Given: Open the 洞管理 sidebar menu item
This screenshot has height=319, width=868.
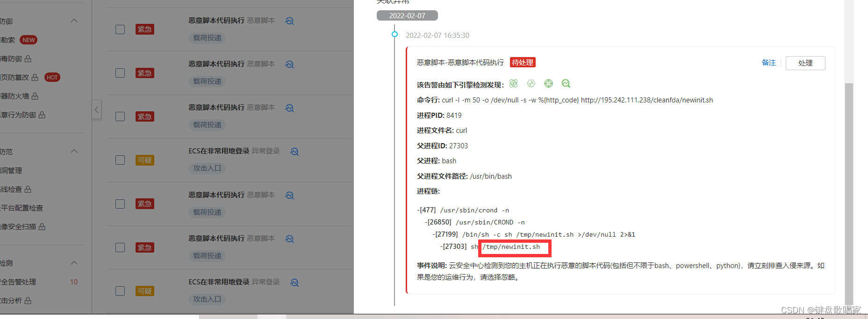Looking at the screenshot, I should (x=11, y=171).
